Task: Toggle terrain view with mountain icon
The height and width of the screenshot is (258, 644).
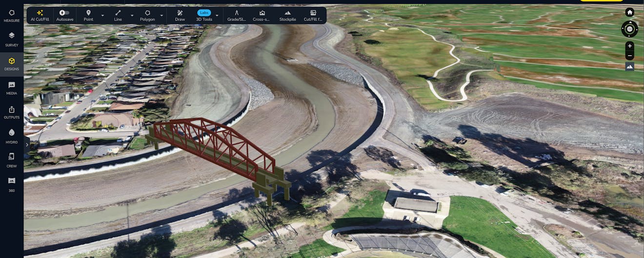Action: point(629,66)
